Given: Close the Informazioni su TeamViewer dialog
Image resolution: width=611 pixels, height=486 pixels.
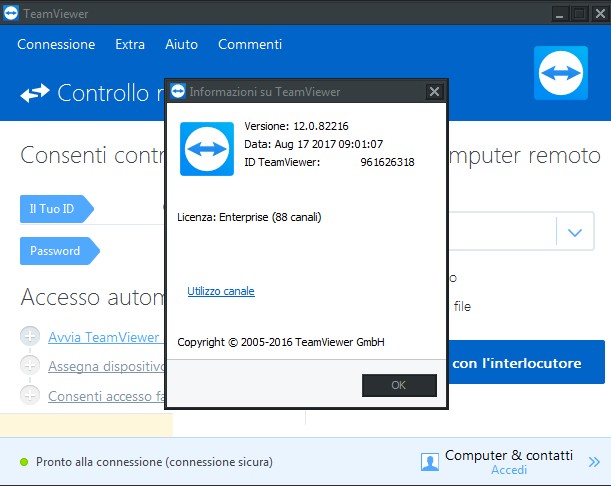Looking at the screenshot, I should pyautogui.click(x=434, y=92).
